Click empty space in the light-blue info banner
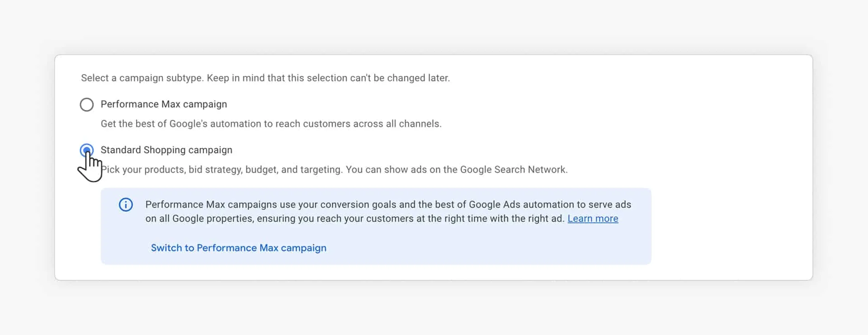Image resolution: width=868 pixels, height=335 pixels. coord(497,248)
